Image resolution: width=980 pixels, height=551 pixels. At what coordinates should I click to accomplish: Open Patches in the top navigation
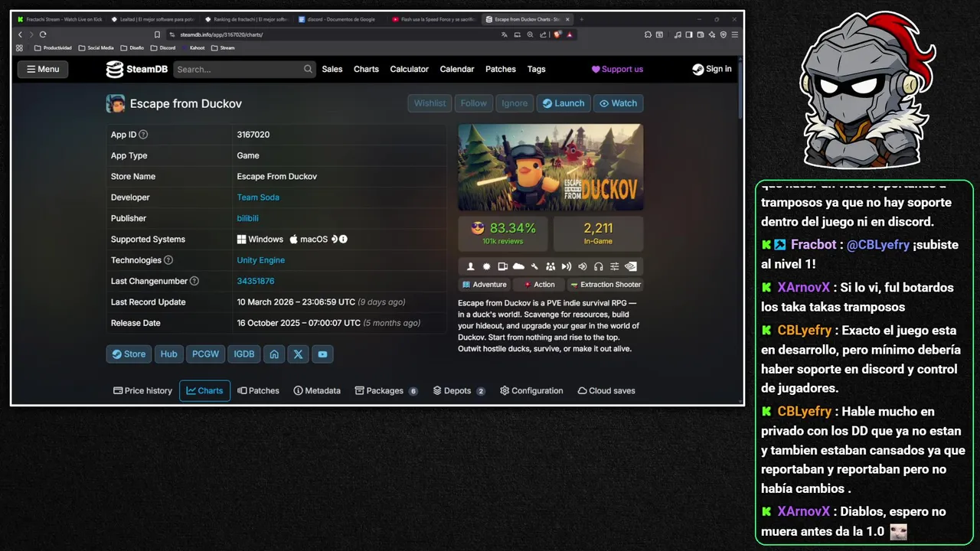point(501,69)
